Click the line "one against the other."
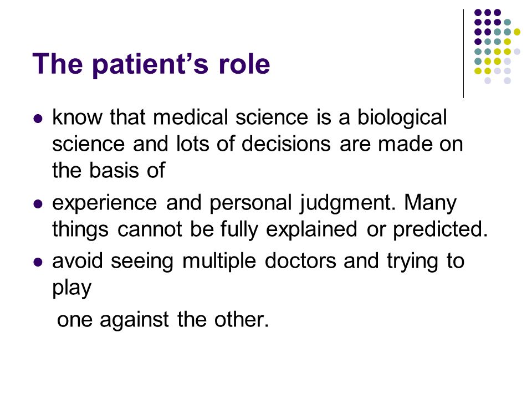The height and width of the screenshot is (399, 532). coord(163,320)
